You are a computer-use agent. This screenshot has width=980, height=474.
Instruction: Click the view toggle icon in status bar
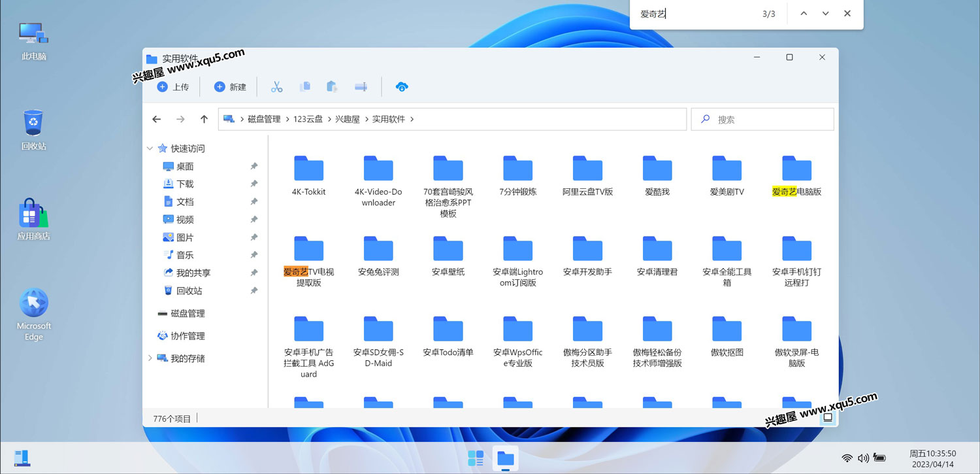[x=828, y=418]
